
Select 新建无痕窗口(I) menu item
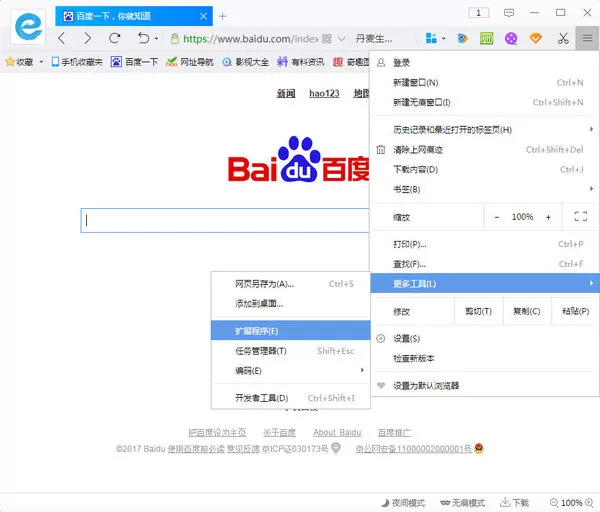click(x=484, y=102)
